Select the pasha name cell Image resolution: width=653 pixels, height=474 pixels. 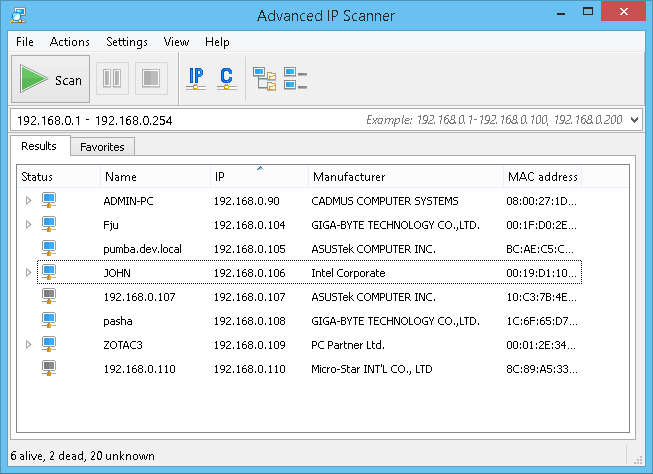(x=118, y=321)
